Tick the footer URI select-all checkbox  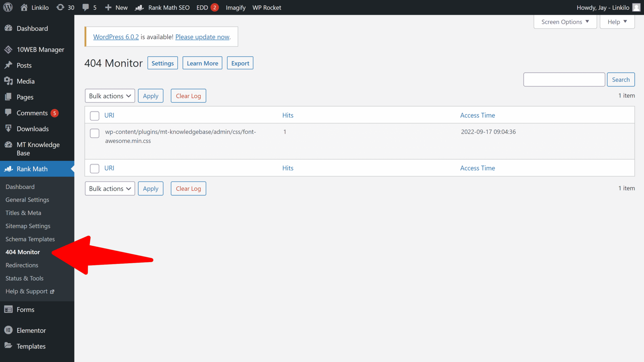[95, 168]
